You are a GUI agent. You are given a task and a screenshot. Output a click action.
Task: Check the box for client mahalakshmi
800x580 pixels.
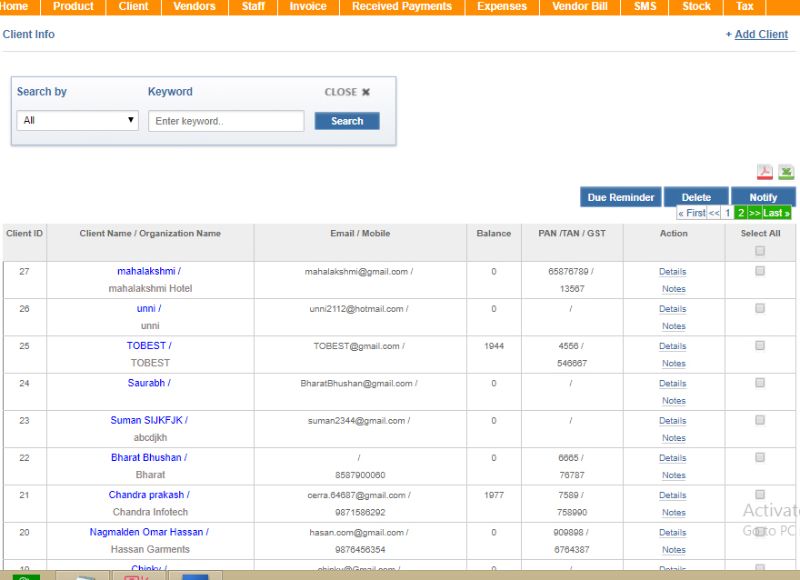(x=760, y=271)
